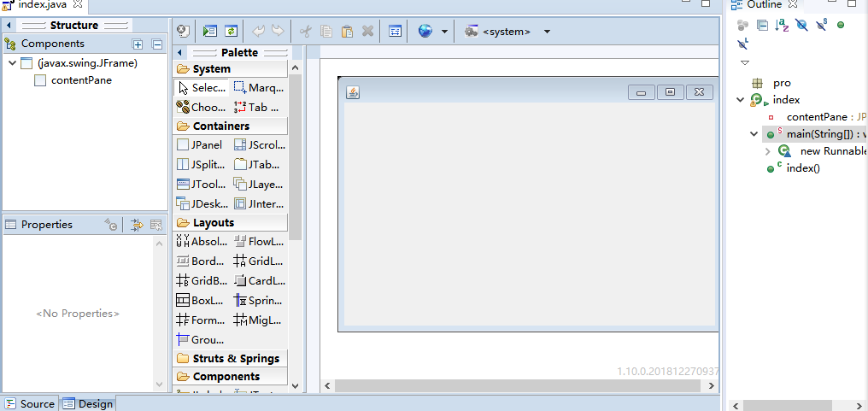Collapse the Structure panel left arrow

(x=9, y=26)
